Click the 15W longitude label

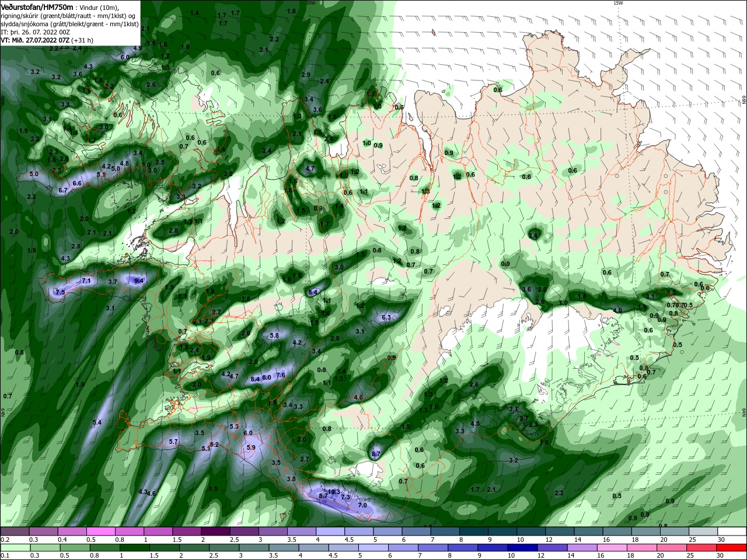coord(619,3)
